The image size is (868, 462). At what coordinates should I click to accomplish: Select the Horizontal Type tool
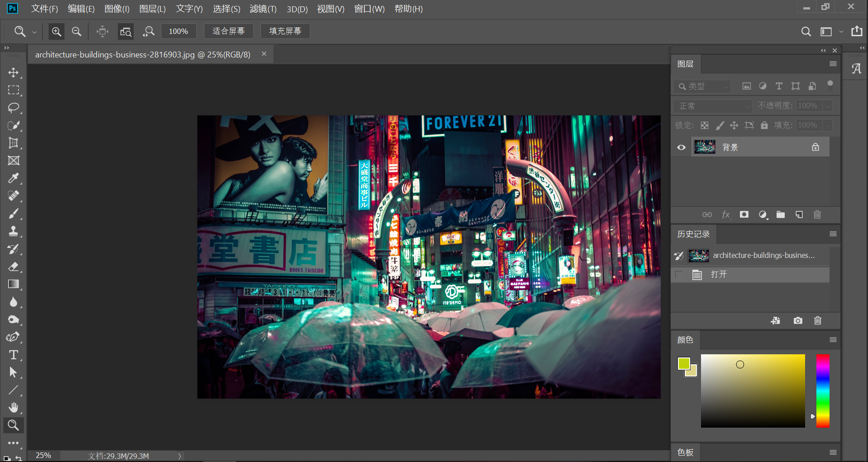(14, 355)
